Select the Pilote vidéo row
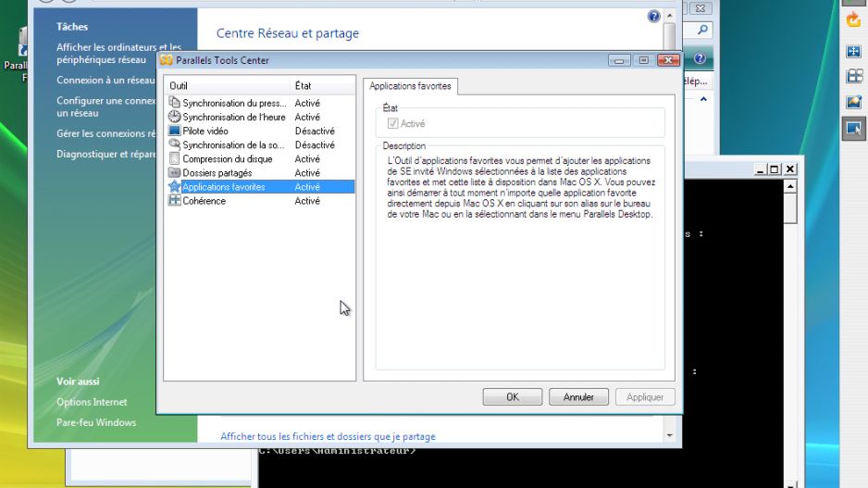 point(260,131)
